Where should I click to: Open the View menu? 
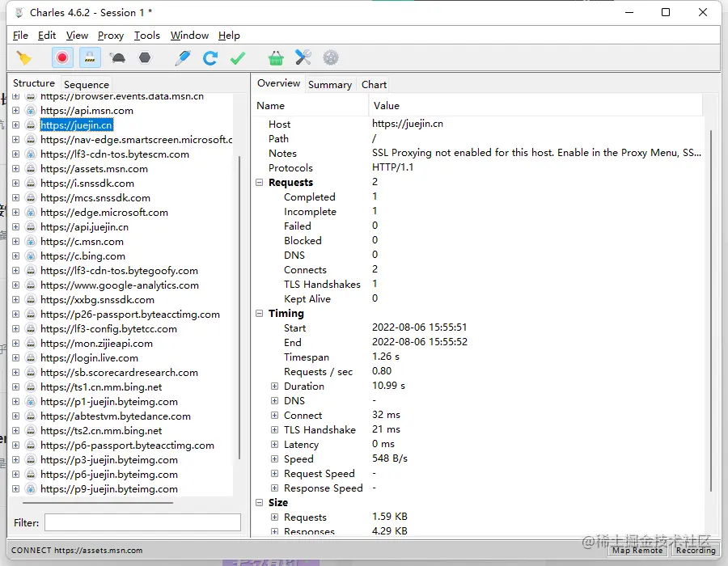pyautogui.click(x=77, y=36)
